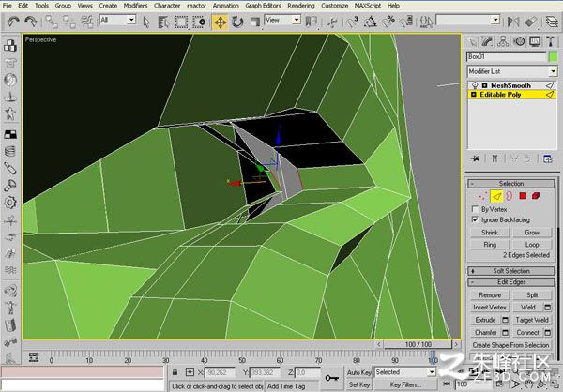This screenshot has height=392, width=563.
Task: Select Element sub-object level
Action: click(536, 196)
